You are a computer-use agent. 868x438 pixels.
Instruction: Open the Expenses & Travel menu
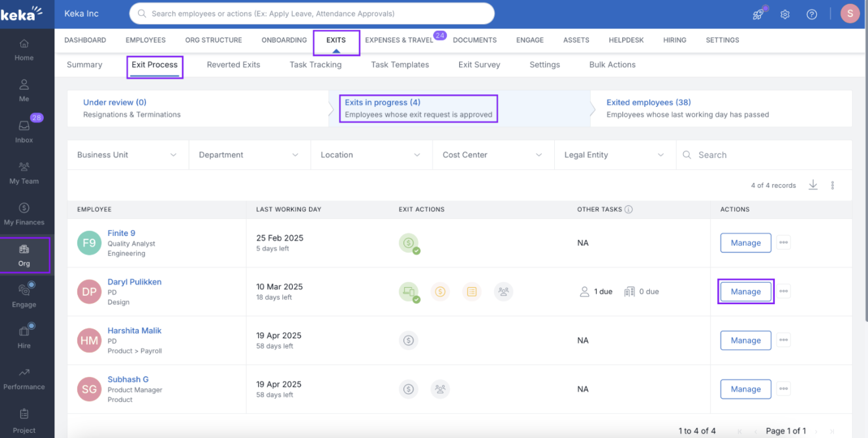(399, 40)
